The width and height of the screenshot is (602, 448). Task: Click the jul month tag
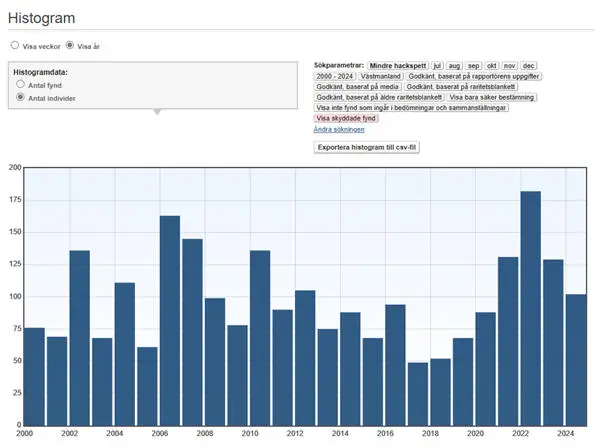coord(437,64)
